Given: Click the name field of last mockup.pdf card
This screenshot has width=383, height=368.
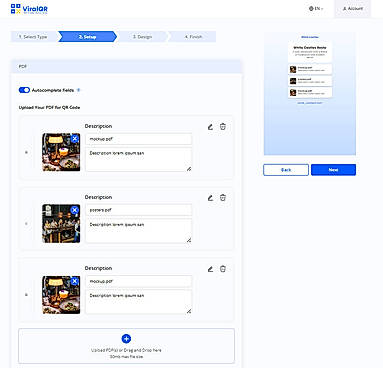Looking at the screenshot, I should (139, 281).
